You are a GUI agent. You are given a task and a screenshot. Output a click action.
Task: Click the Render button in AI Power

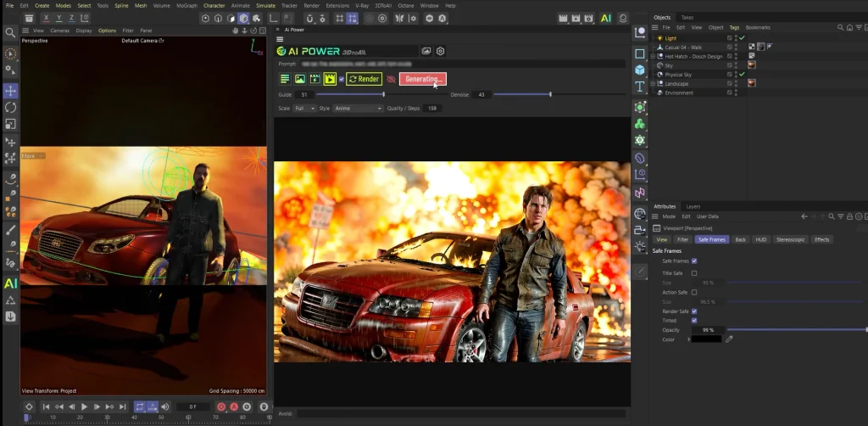tap(364, 79)
